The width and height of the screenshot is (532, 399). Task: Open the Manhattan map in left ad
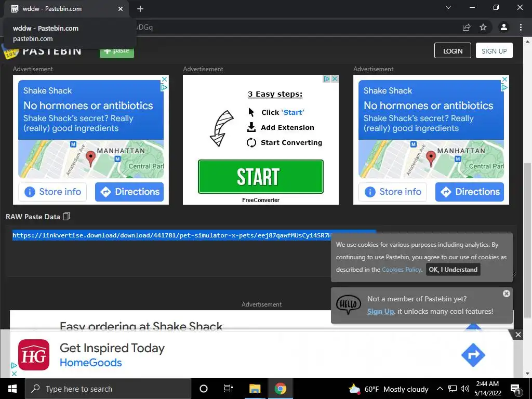(x=91, y=159)
